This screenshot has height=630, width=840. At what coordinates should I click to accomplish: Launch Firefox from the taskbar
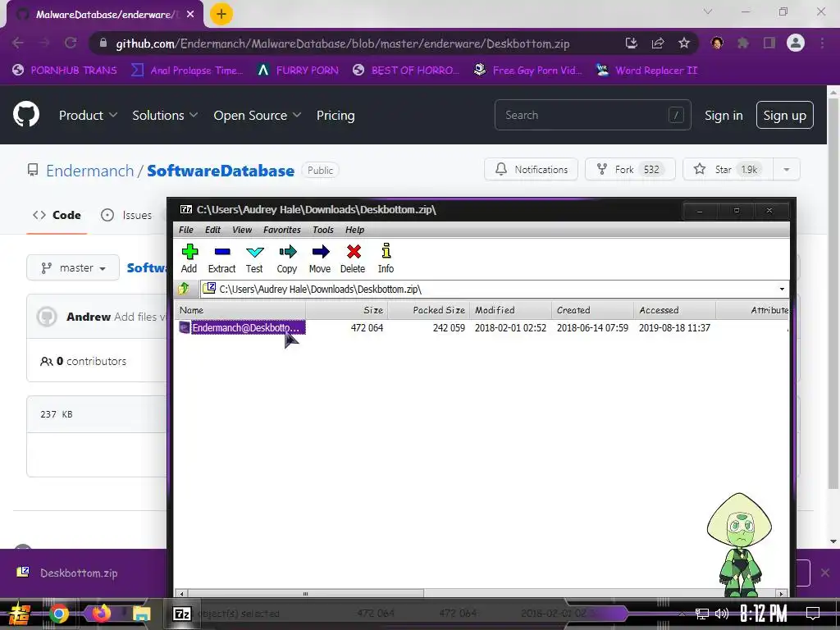point(101,613)
